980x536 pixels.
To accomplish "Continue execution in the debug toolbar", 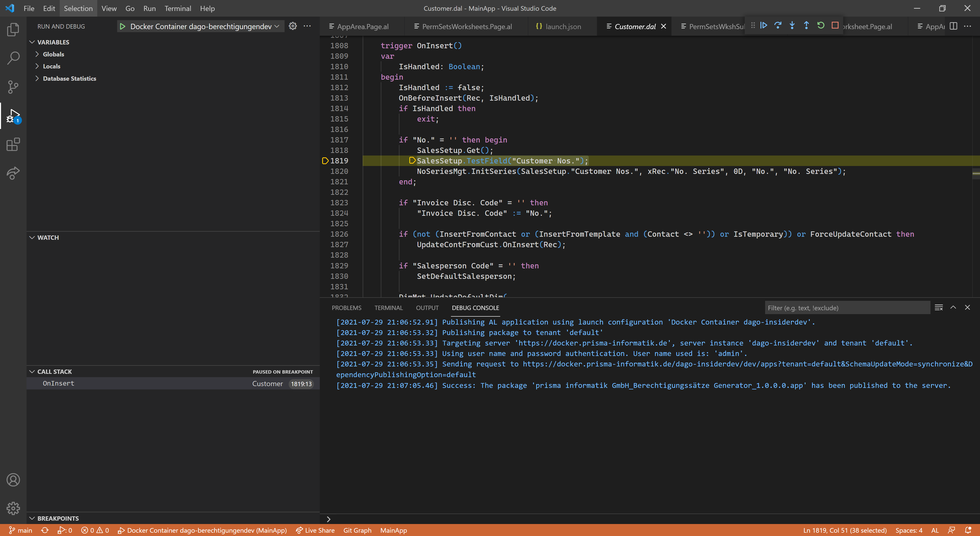I will click(x=764, y=25).
